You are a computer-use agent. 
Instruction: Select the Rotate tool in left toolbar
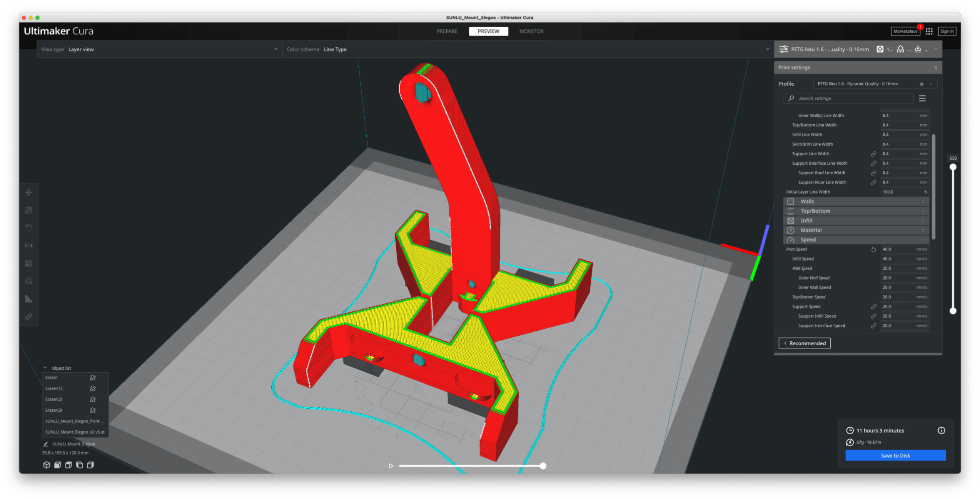click(29, 228)
